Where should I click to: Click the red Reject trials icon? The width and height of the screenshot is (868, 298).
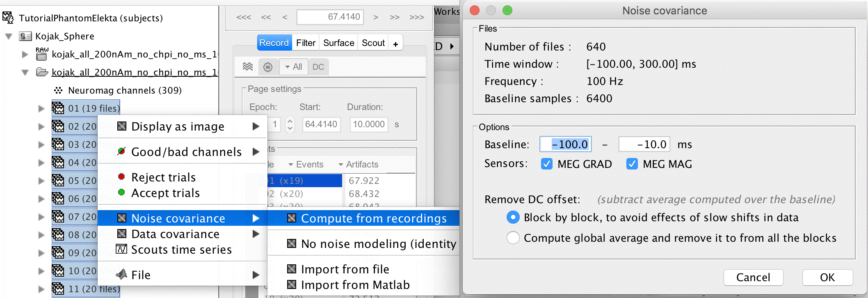click(x=121, y=177)
